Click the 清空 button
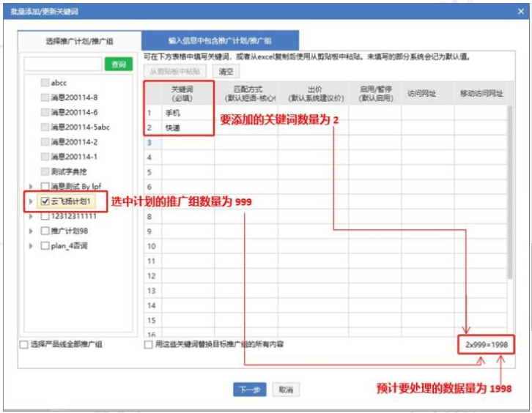532x413 pixels. pyautogui.click(x=226, y=71)
